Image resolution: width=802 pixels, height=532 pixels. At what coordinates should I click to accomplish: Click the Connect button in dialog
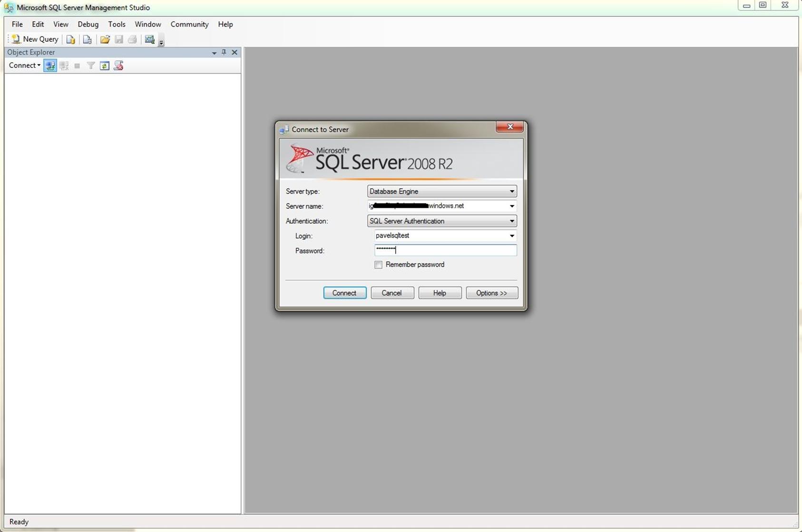(x=345, y=293)
